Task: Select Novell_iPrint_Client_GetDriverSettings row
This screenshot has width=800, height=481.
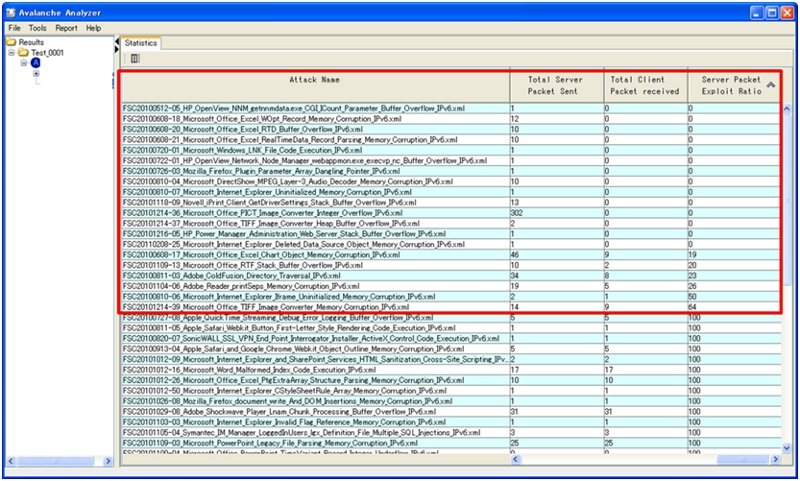Action: pyautogui.click(x=451, y=202)
